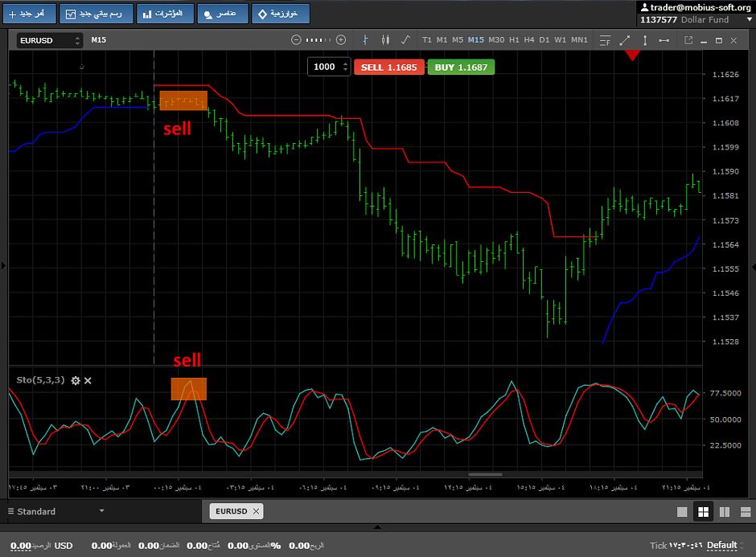Expand the bottom panel up arrow
Viewport: 756px width, 557px height.
377,527
